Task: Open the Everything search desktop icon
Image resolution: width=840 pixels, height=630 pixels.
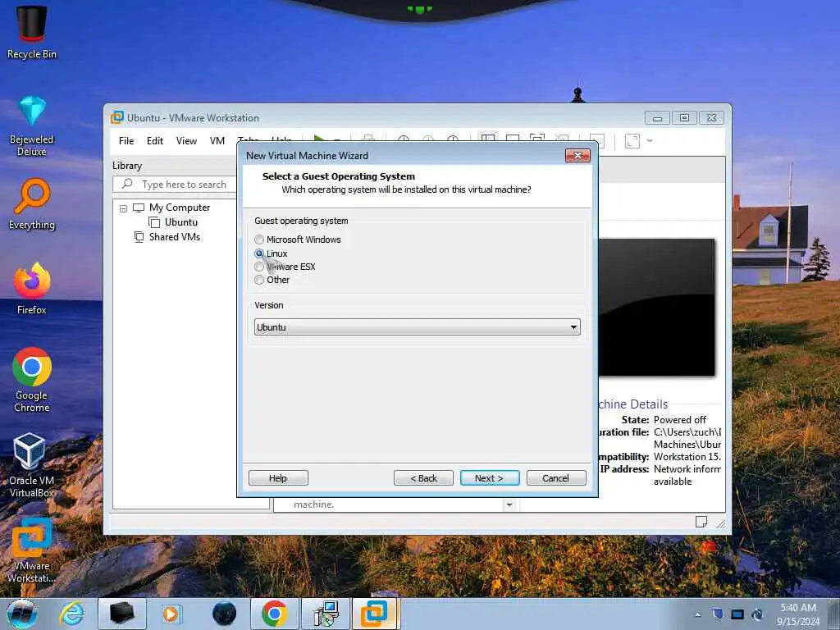Action: pos(32,204)
